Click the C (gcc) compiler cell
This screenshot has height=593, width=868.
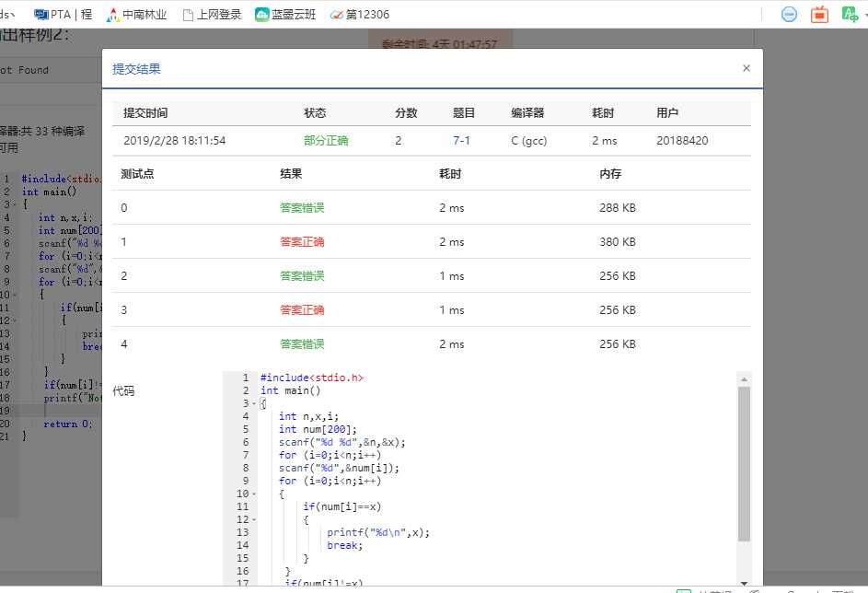[528, 141]
